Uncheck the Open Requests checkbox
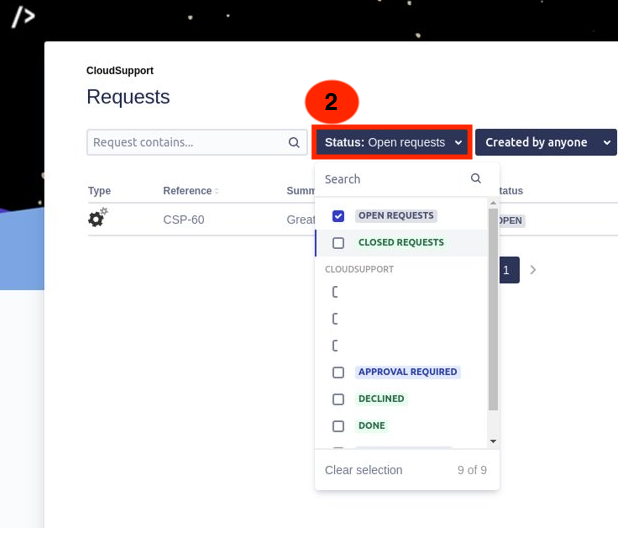 (x=338, y=216)
